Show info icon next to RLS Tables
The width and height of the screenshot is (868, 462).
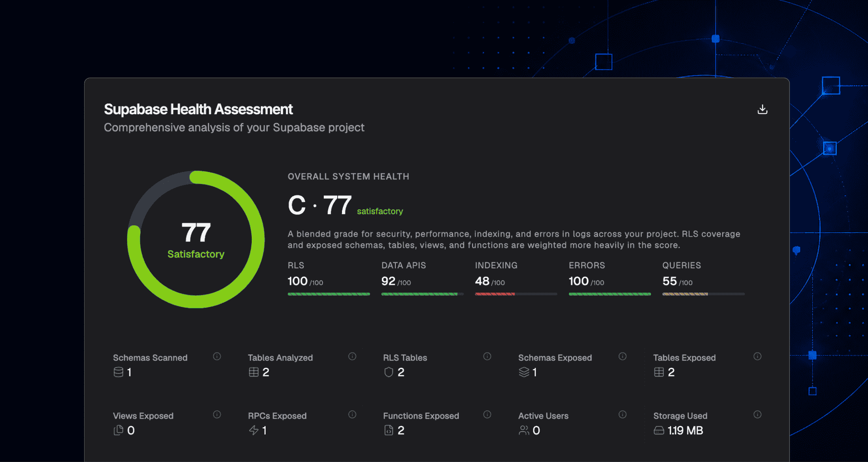tap(487, 356)
